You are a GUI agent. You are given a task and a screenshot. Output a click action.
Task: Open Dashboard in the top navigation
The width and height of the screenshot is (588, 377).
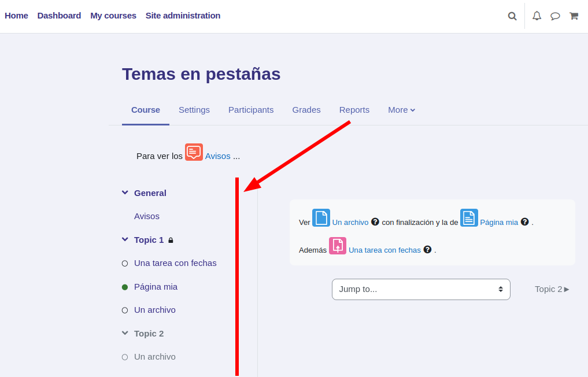pyautogui.click(x=59, y=16)
